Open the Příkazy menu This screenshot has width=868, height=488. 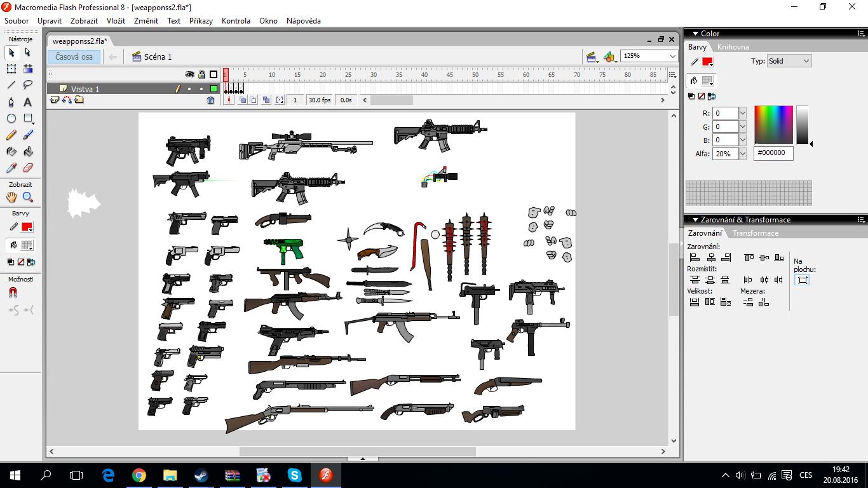201,21
